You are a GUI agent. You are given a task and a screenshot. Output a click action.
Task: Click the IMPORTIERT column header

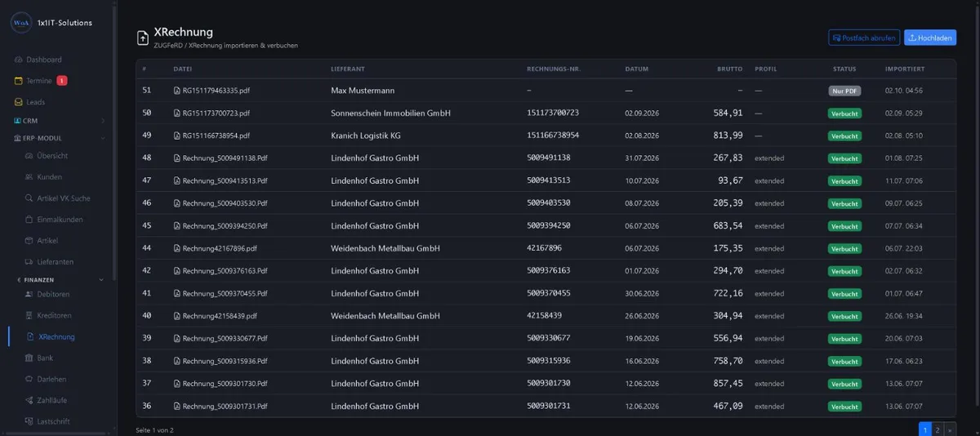coord(905,69)
